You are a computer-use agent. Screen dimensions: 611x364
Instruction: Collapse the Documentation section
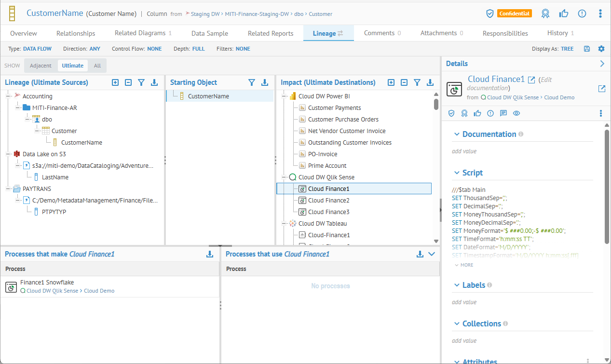(x=457, y=134)
